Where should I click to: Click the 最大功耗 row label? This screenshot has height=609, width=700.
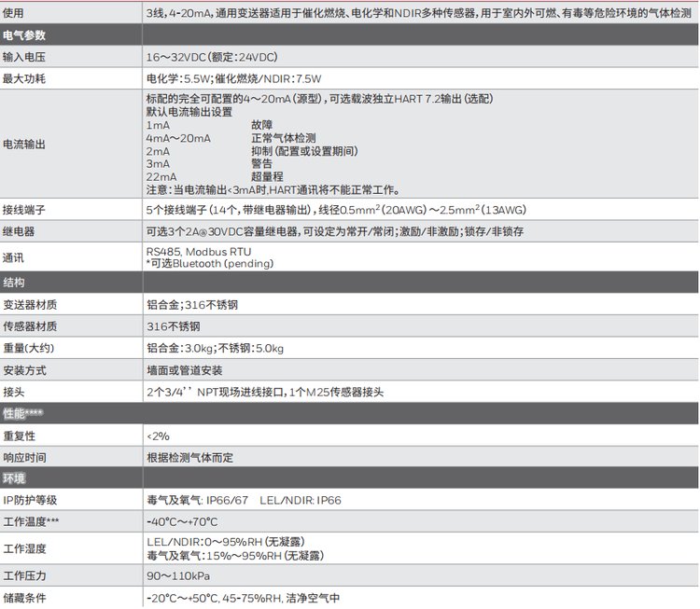(25, 79)
